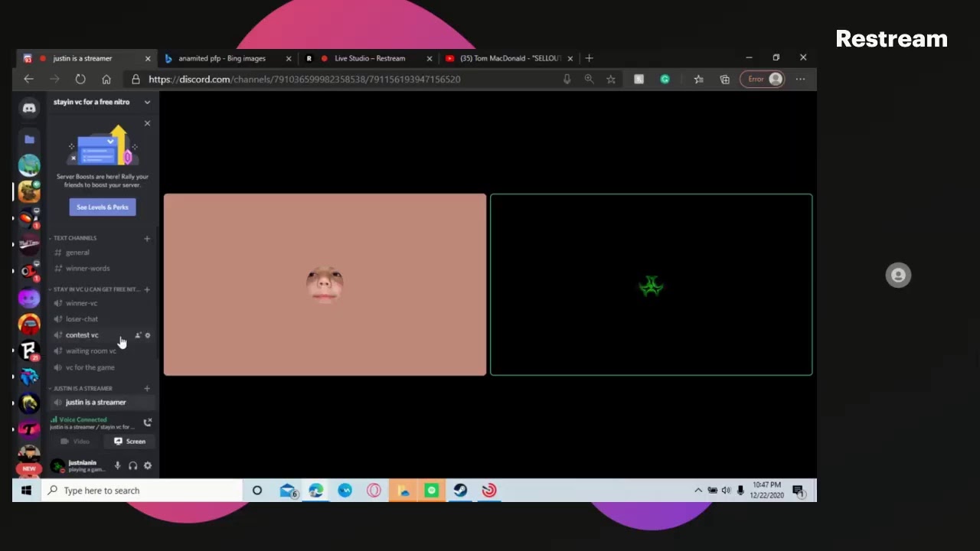
Task: Collapse the JUSTIN IS A STREAMER category
Action: (x=82, y=388)
